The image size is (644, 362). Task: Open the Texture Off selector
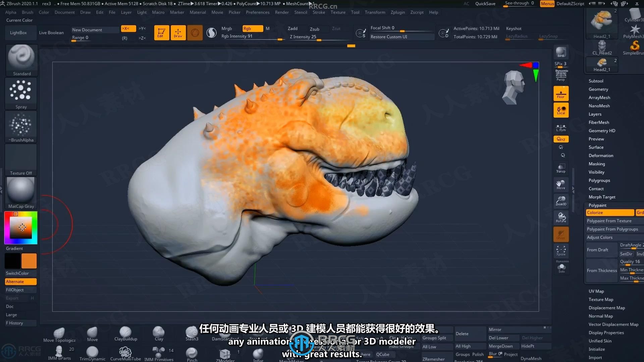point(21,160)
